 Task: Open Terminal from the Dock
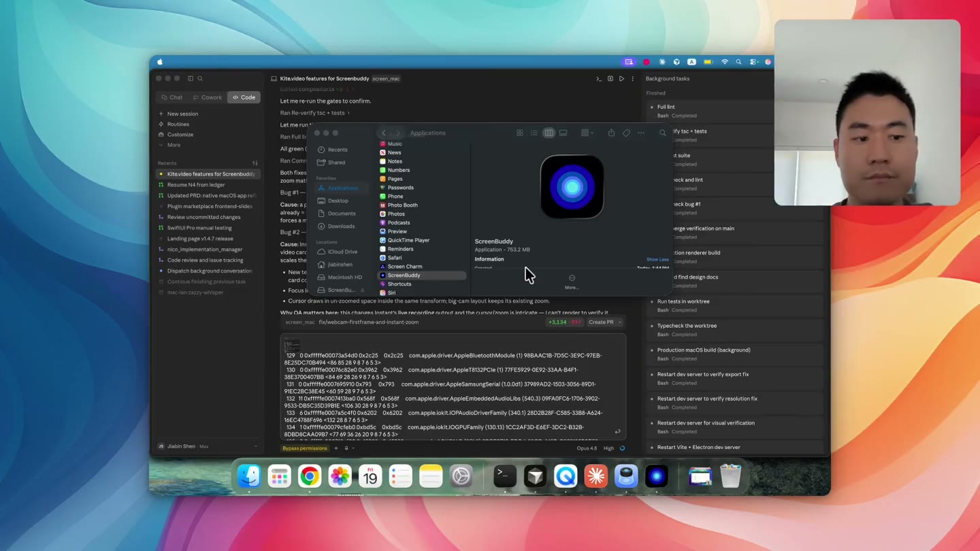click(505, 476)
